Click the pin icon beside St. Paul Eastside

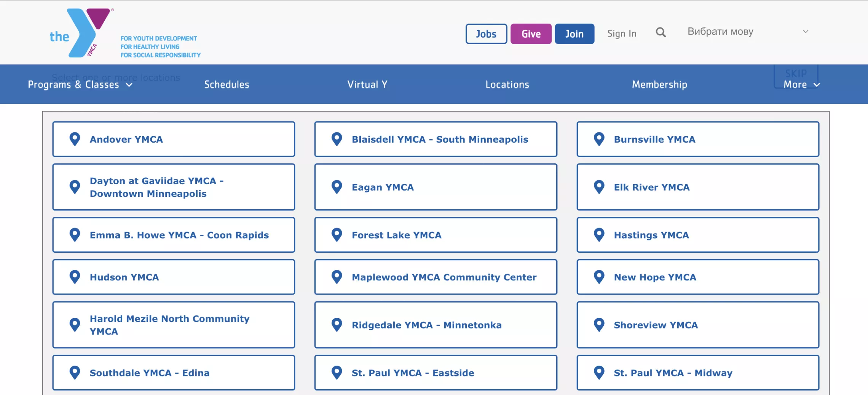(x=337, y=373)
